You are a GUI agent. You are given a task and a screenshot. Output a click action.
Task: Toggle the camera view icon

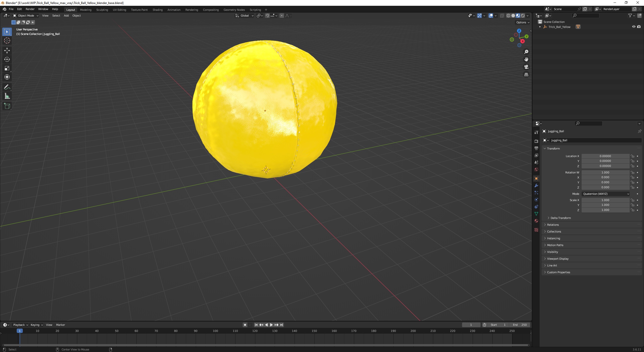(526, 67)
